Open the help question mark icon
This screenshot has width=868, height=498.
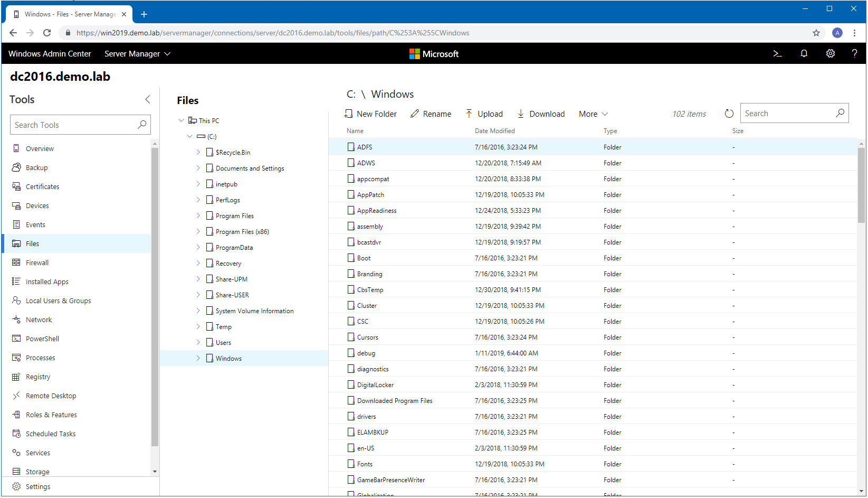tap(855, 53)
